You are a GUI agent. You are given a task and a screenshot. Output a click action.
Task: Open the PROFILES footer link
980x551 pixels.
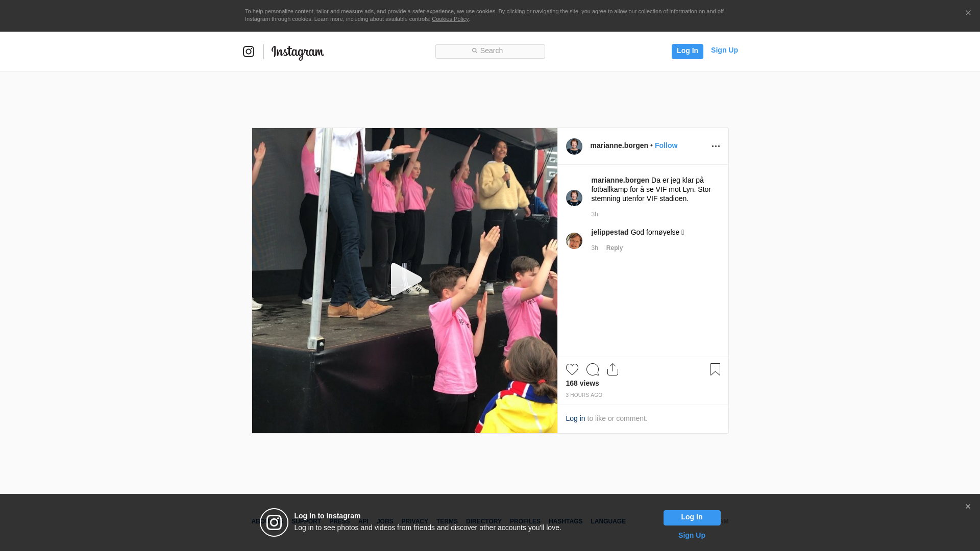click(x=525, y=521)
